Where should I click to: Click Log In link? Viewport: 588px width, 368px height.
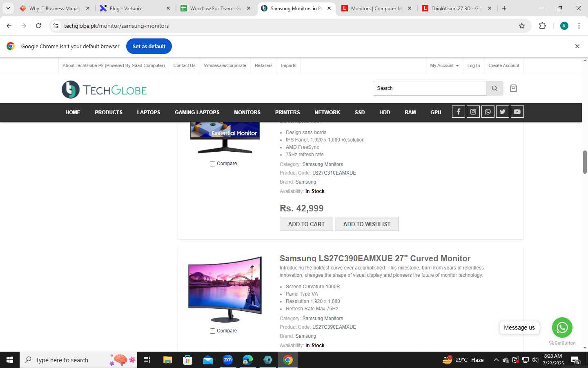[x=474, y=65]
